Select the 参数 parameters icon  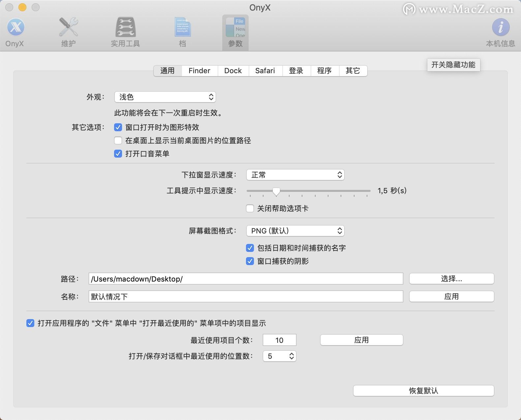pyautogui.click(x=235, y=32)
